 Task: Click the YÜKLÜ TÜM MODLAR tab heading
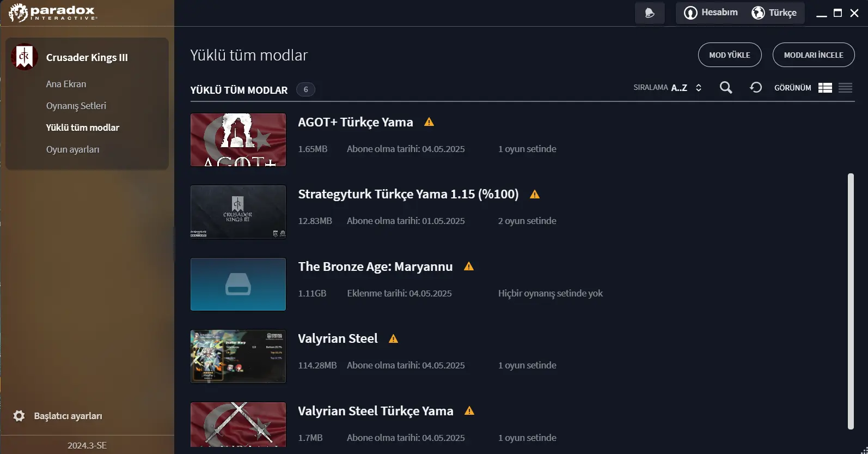[239, 90]
